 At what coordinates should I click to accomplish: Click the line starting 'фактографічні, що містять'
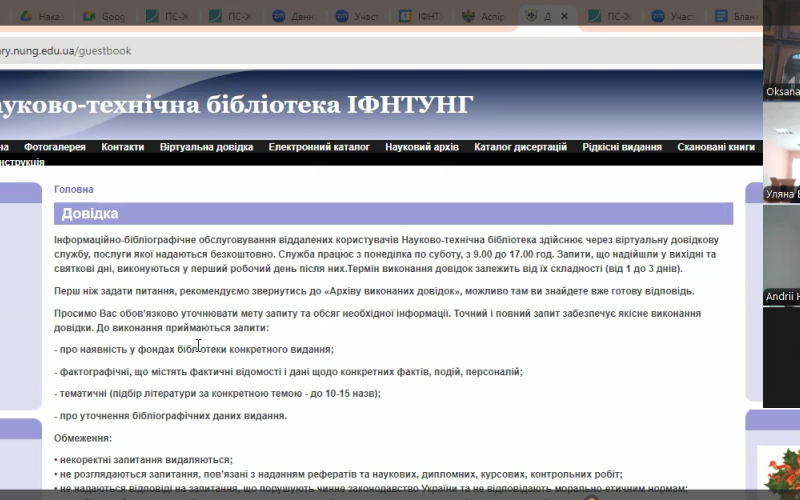[288, 372]
